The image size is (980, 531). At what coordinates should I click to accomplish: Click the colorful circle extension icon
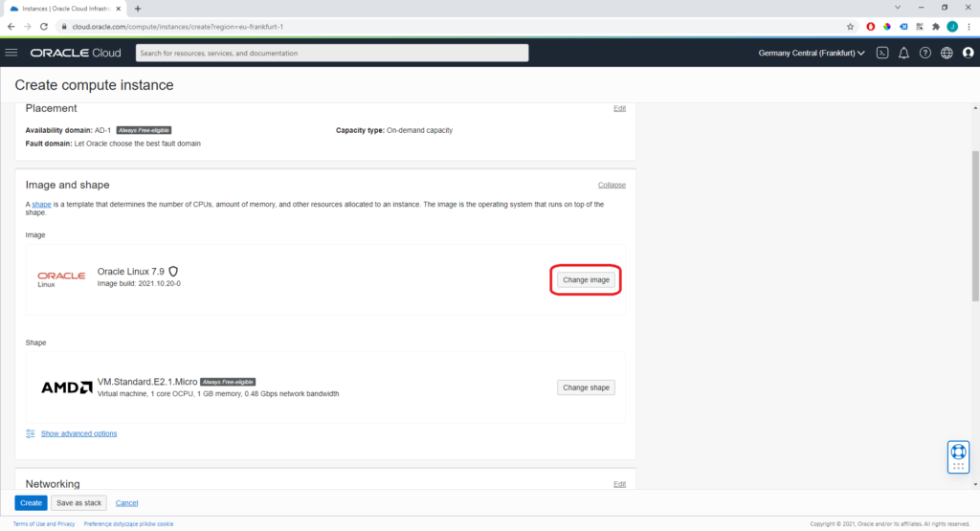point(887,26)
